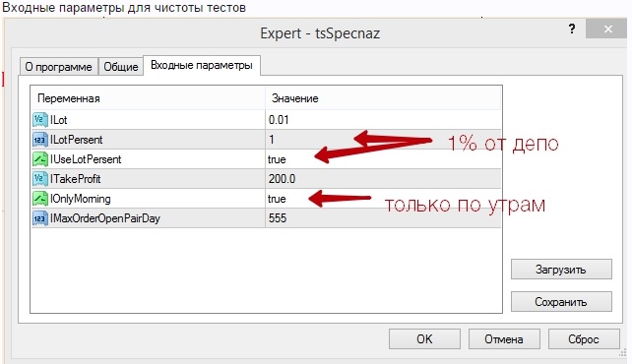Screen dimensions: 632x364
Task: Click the double-type icon beside lLot
Action: (40, 120)
